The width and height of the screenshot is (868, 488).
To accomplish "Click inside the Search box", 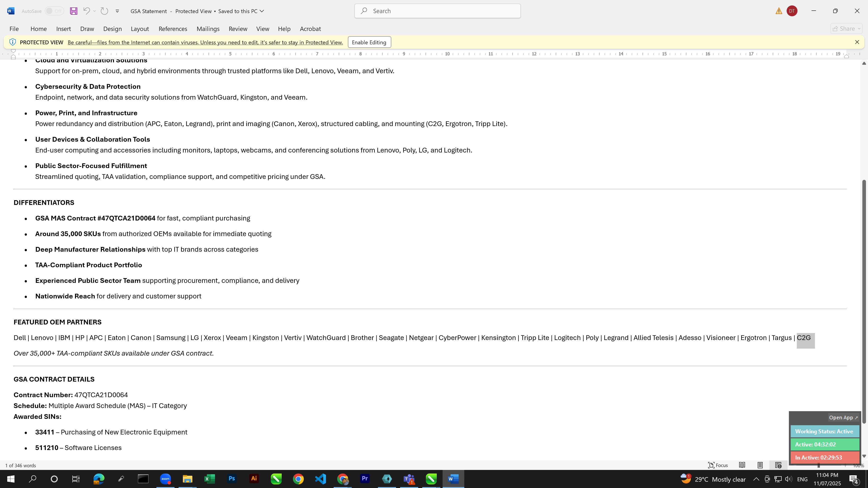I will 437,11.
